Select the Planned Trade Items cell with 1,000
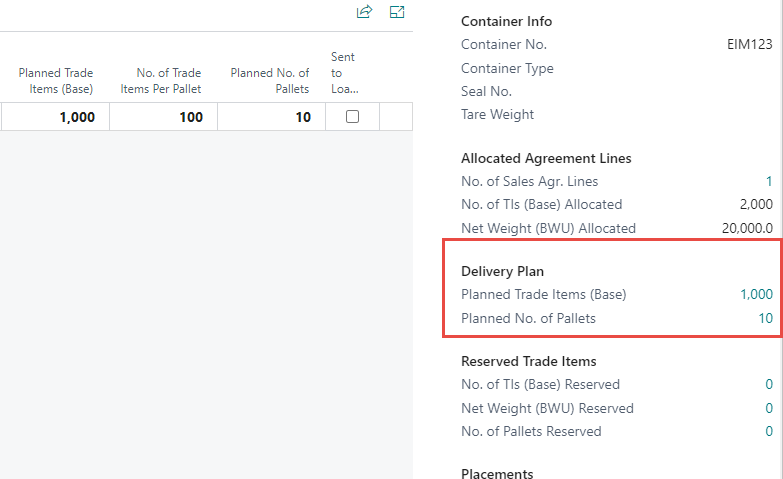Viewport: 783px width, 479px height. pos(55,117)
